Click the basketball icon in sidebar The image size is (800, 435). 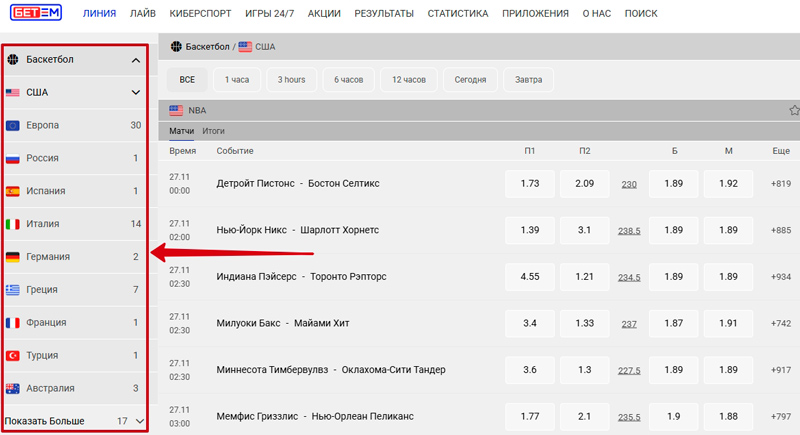tap(13, 60)
